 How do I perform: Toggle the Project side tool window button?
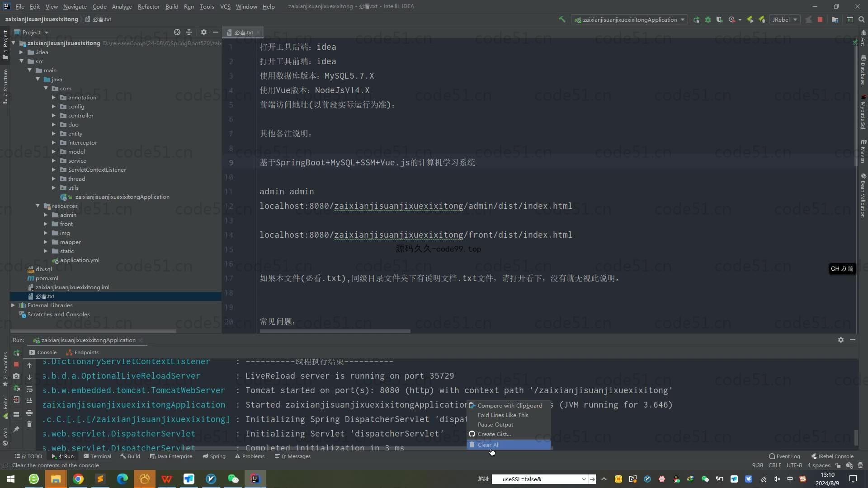(5, 44)
